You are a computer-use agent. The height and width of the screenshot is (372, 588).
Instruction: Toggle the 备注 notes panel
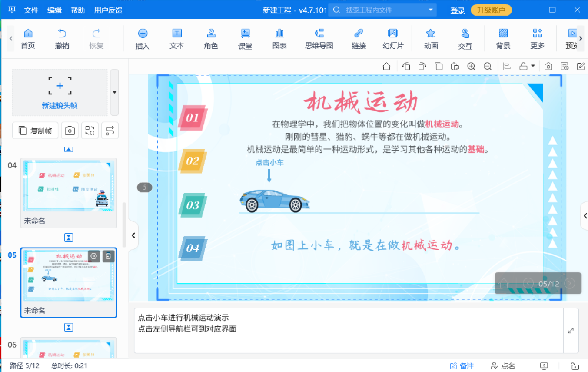pyautogui.click(x=462, y=366)
